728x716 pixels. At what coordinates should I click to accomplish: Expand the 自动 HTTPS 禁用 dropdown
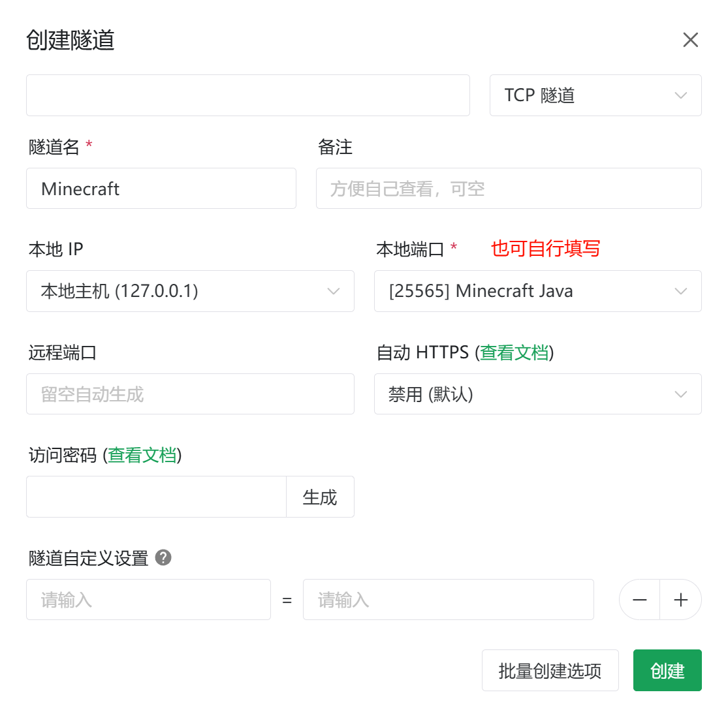click(x=537, y=394)
